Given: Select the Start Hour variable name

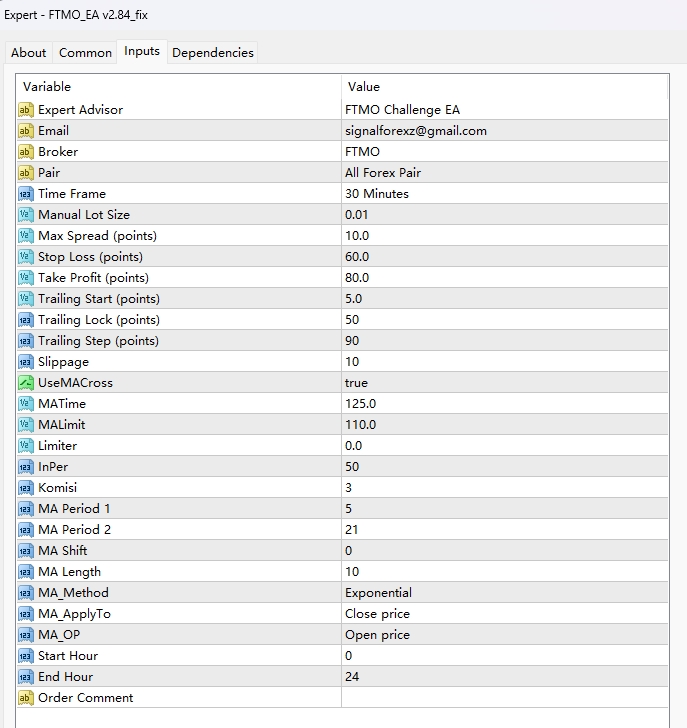Looking at the screenshot, I should coord(68,656).
